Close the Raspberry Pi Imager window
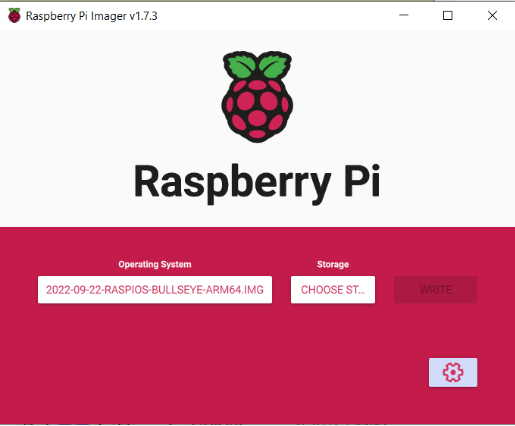Screen dimensions: 515x426 492,16
